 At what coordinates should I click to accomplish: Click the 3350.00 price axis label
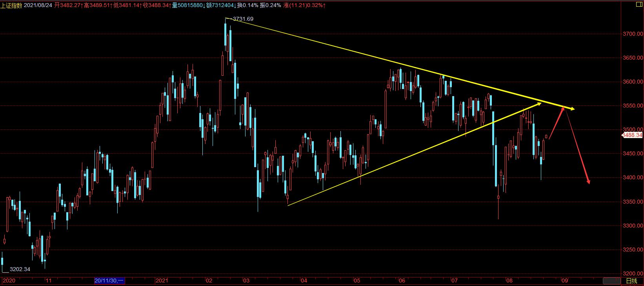coord(634,202)
